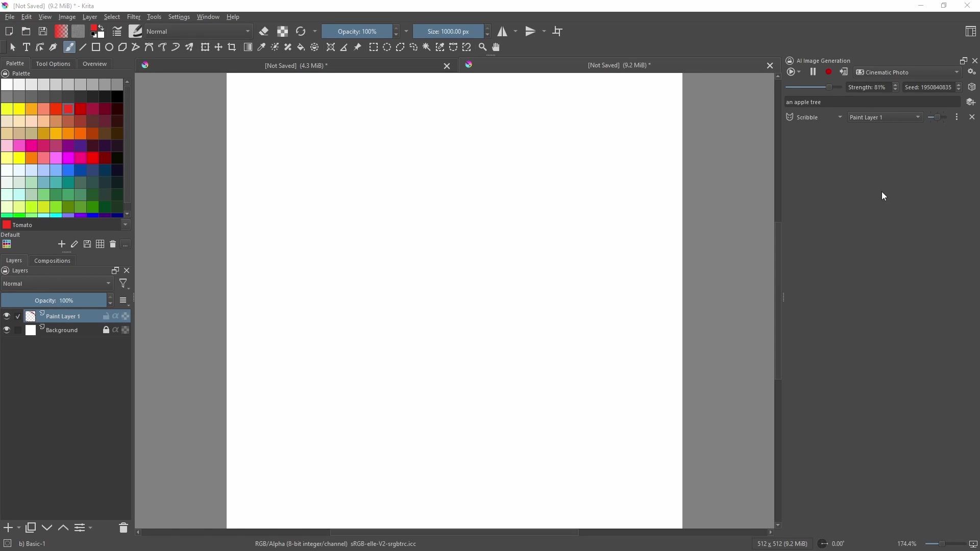Hide the Paint Layer 1 layer
The width and height of the screenshot is (980, 551).
point(7,316)
